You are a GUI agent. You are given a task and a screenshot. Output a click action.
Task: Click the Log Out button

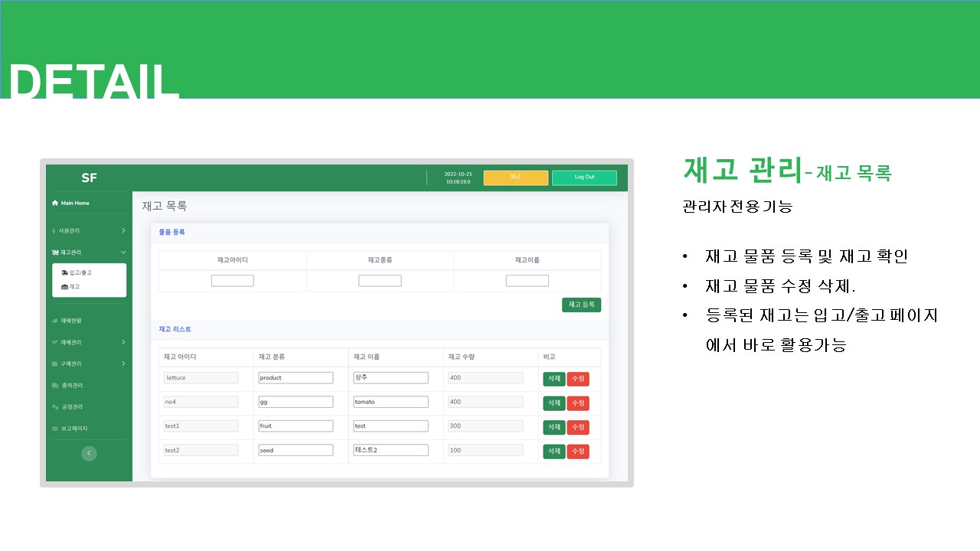(x=584, y=178)
